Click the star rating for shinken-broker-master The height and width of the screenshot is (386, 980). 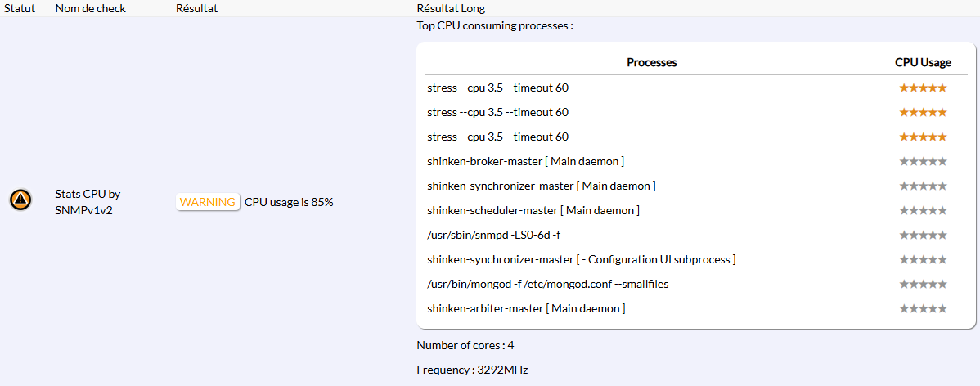pos(923,161)
